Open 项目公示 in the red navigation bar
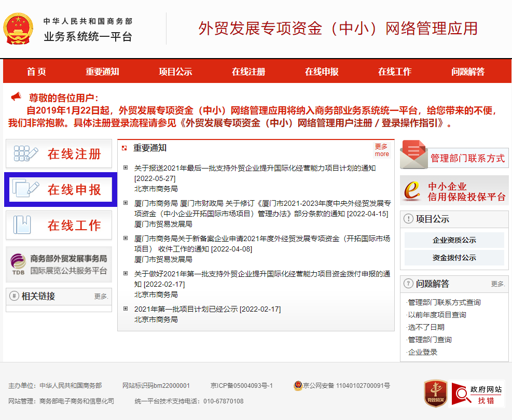Screen dimensions: 512x420 [x=175, y=72]
